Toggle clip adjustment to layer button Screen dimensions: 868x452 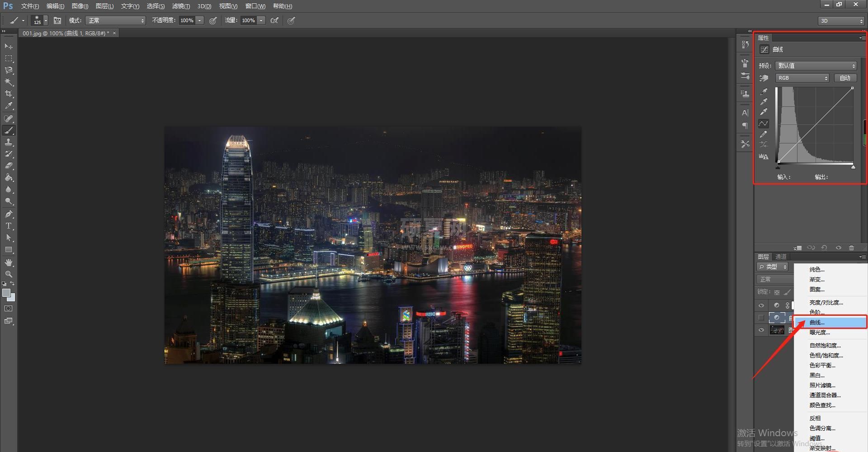point(797,248)
